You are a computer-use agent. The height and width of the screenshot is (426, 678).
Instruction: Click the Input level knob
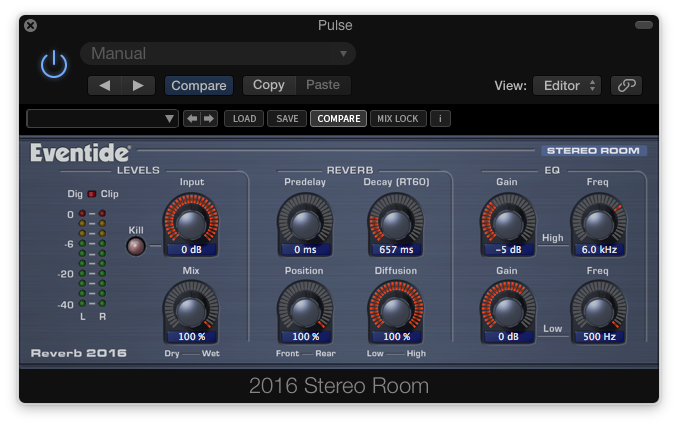pyautogui.click(x=191, y=224)
